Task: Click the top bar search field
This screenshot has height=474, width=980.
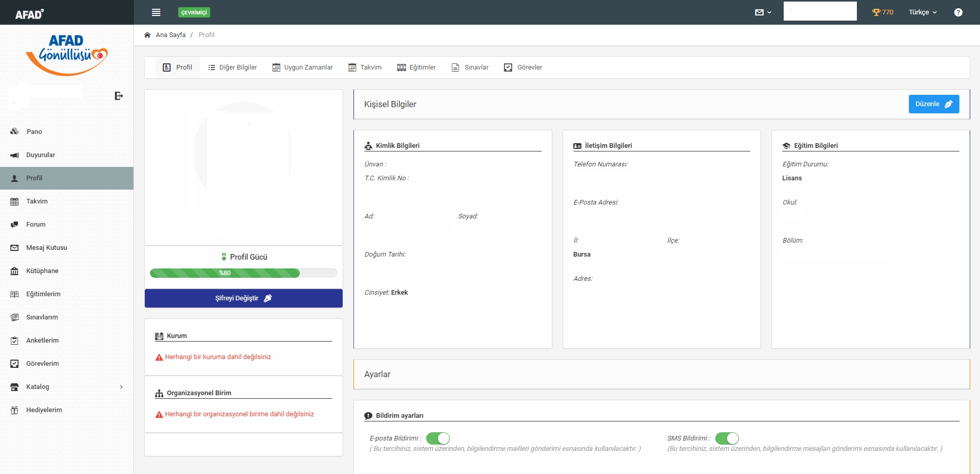Action: pyautogui.click(x=820, y=11)
